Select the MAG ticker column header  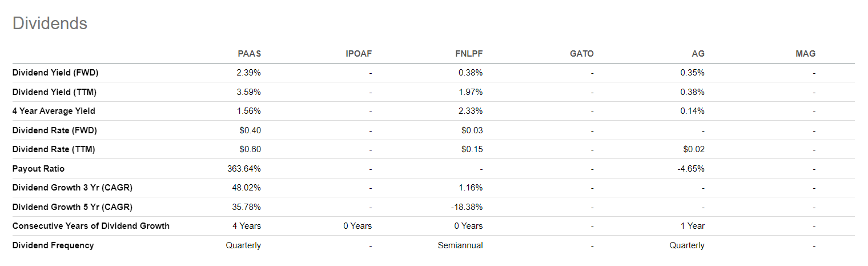click(806, 54)
